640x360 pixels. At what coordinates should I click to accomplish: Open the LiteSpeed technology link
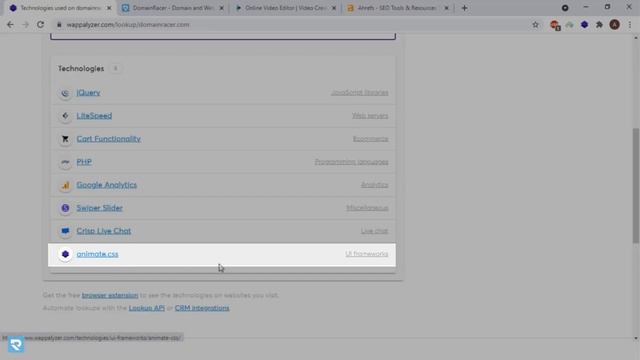pos(94,116)
